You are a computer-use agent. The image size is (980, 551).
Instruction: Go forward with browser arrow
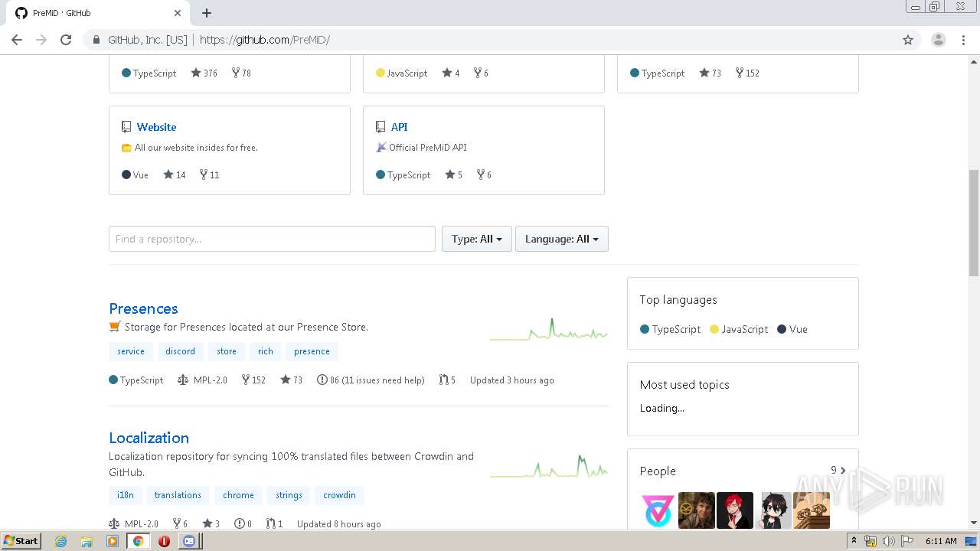(41, 40)
